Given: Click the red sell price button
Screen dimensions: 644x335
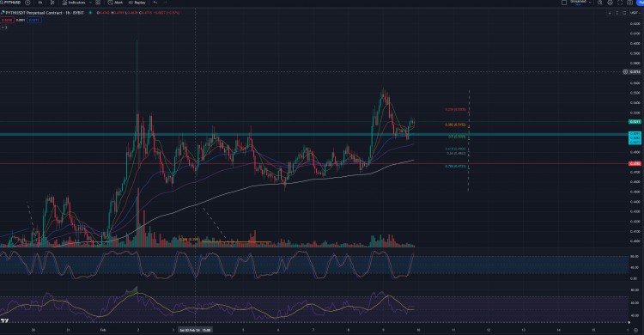Looking at the screenshot, I should tap(7, 20).
